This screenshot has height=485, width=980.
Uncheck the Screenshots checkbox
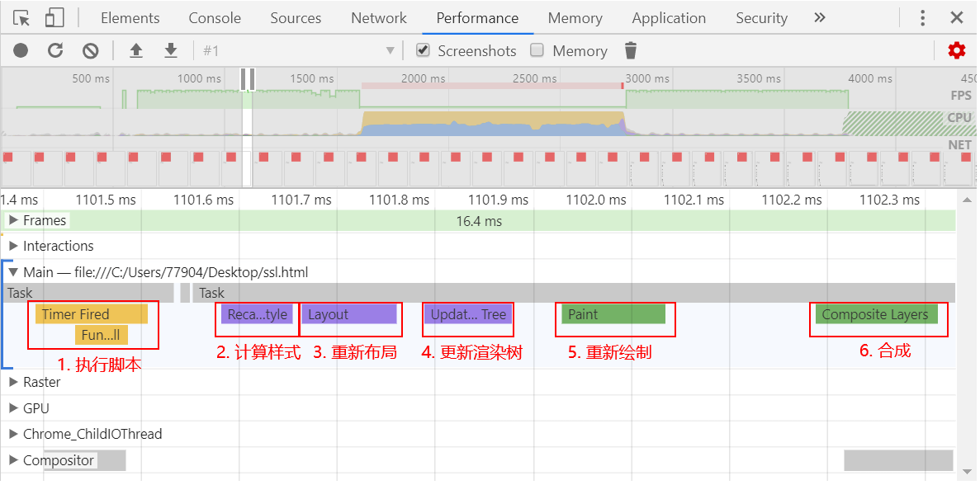(424, 50)
